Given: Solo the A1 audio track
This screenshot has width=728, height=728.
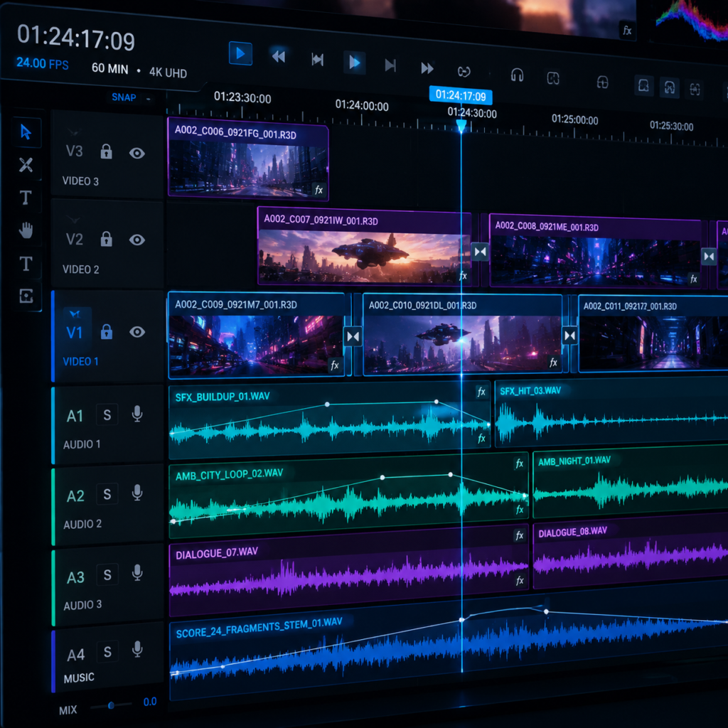Looking at the screenshot, I should pos(107,415).
